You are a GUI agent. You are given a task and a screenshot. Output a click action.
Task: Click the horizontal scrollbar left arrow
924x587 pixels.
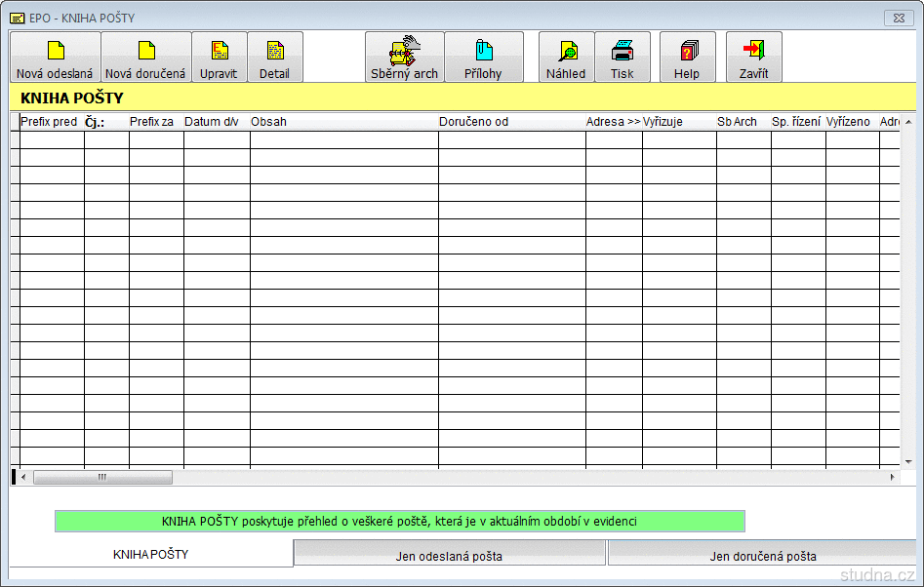click(x=23, y=477)
